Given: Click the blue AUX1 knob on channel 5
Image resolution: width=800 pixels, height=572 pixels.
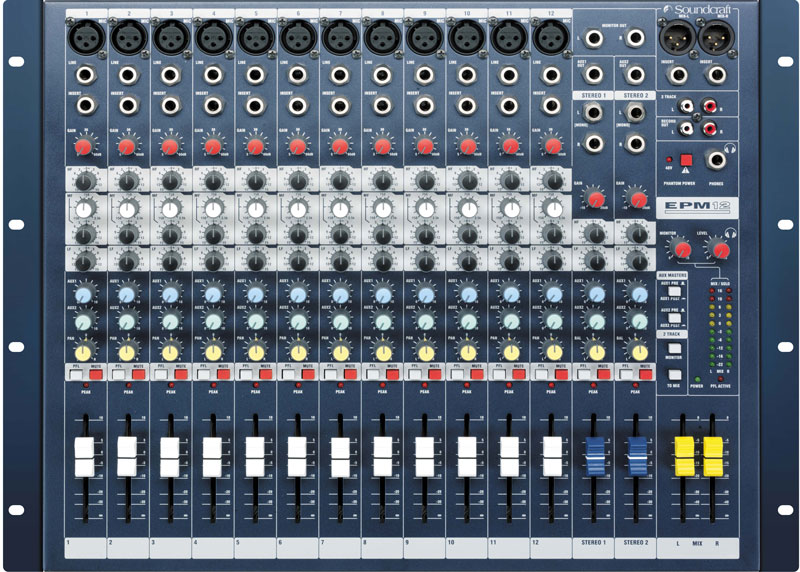Looking at the screenshot, I should coord(255,297).
